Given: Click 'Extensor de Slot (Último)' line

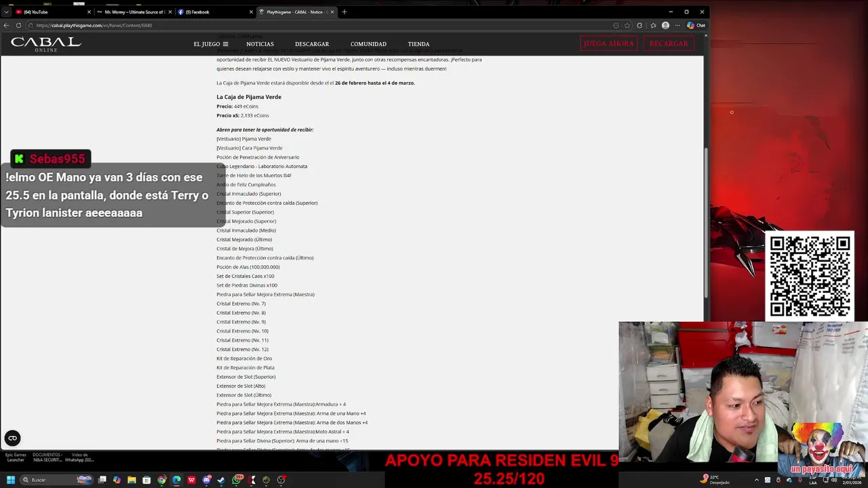Looking at the screenshot, I should click(244, 395).
